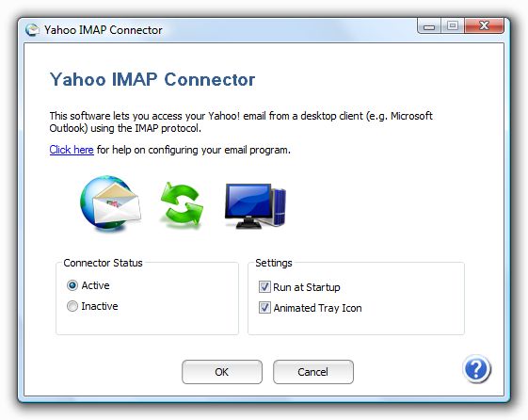Confirm settings with the OK button
The width and height of the screenshot is (528, 420).
[x=222, y=372]
